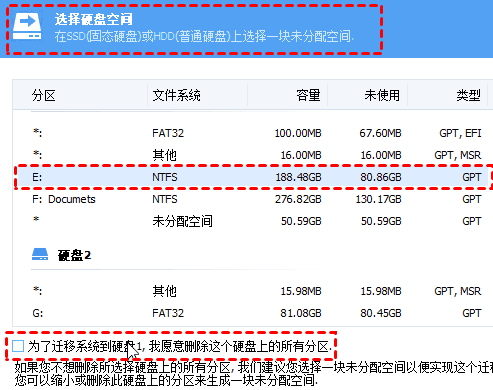This screenshot has height=390, width=493.
Task: Click the 67.60MB unused cell
Action: tap(380, 133)
